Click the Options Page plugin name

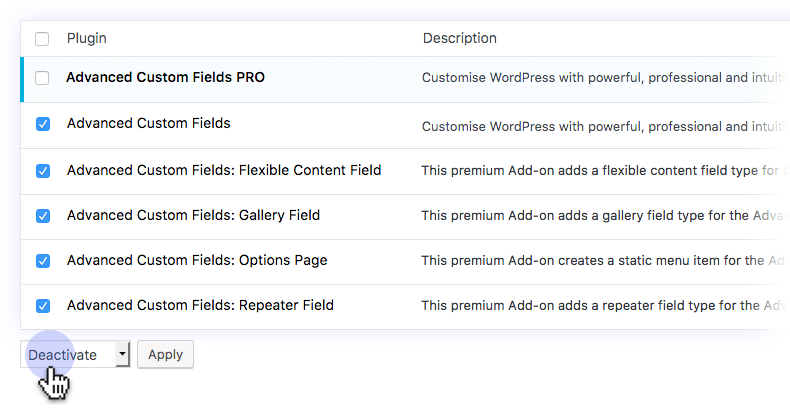pyautogui.click(x=197, y=260)
